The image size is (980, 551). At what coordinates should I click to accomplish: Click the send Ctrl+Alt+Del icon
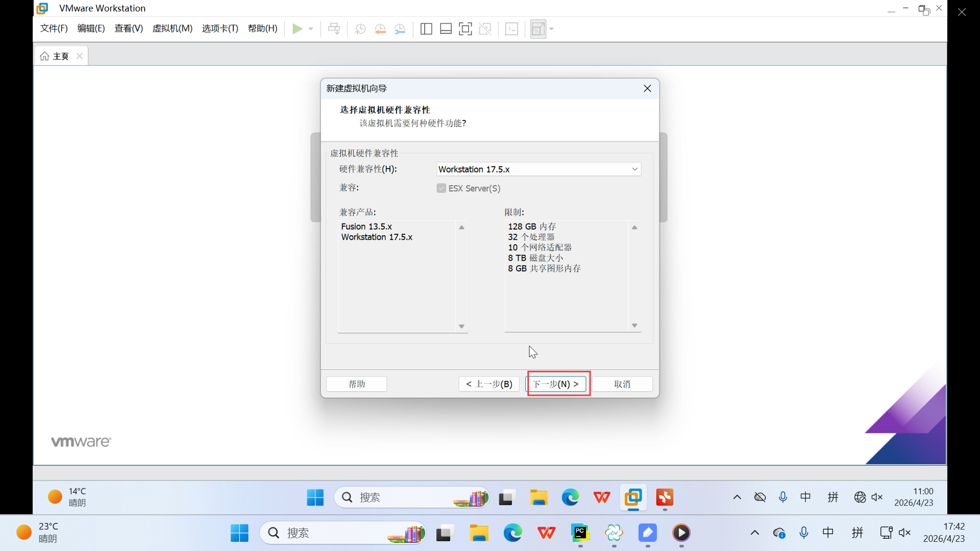click(334, 29)
